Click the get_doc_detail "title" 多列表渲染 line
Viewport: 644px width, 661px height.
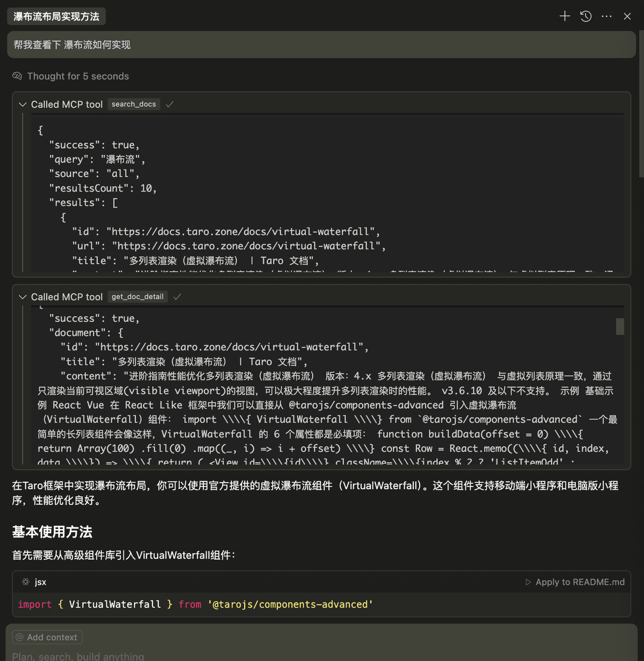[184, 362]
